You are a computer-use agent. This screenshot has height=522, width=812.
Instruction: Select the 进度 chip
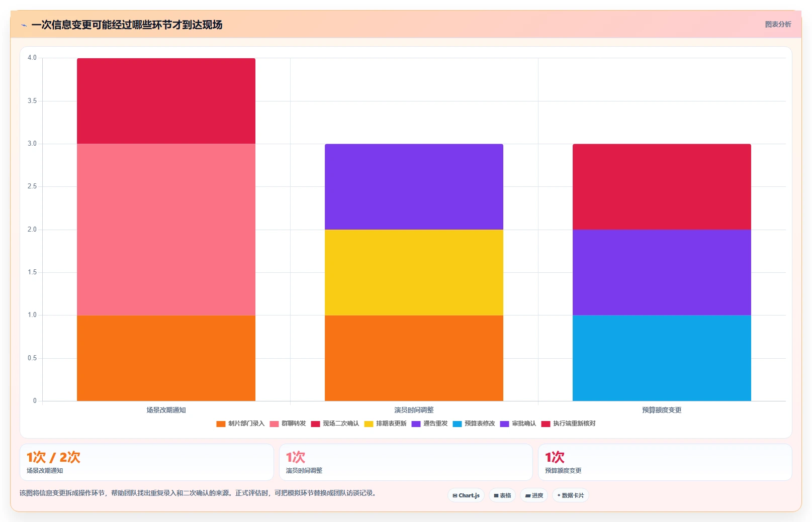tap(534, 495)
